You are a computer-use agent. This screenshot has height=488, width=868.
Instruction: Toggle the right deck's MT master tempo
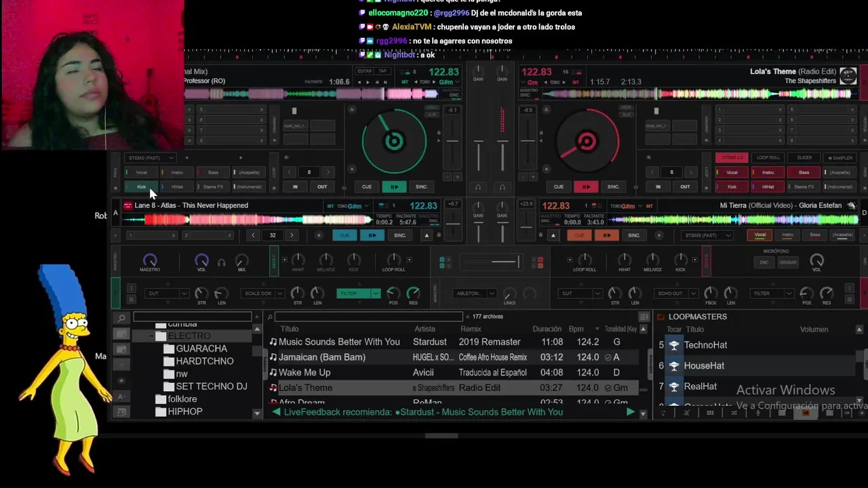tap(576, 82)
